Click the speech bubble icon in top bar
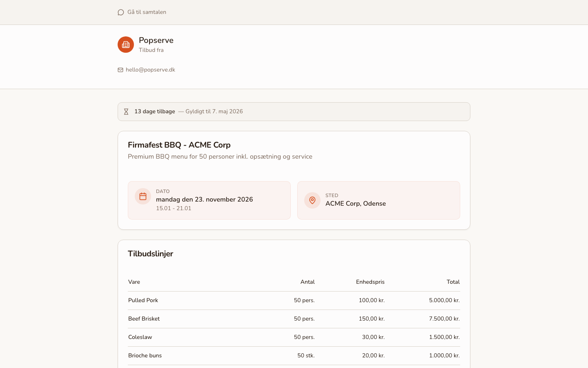588x368 pixels. pos(121,12)
